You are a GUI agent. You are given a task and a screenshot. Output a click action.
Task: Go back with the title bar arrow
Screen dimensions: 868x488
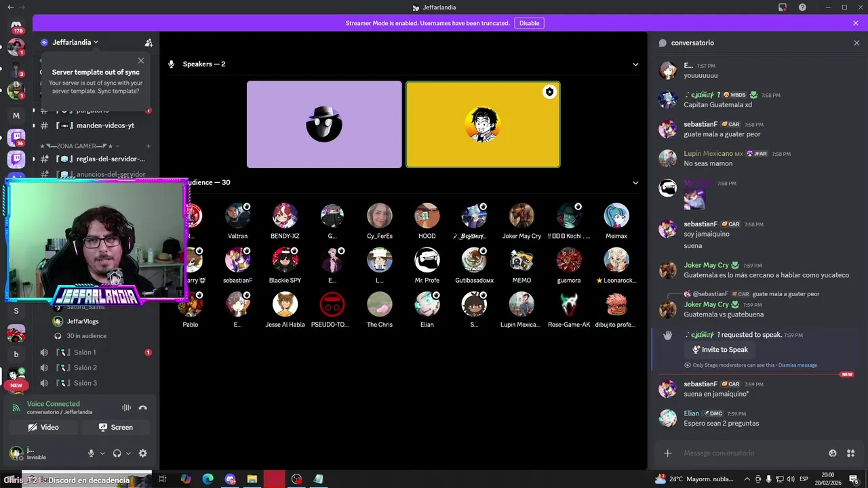(x=10, y=7)
